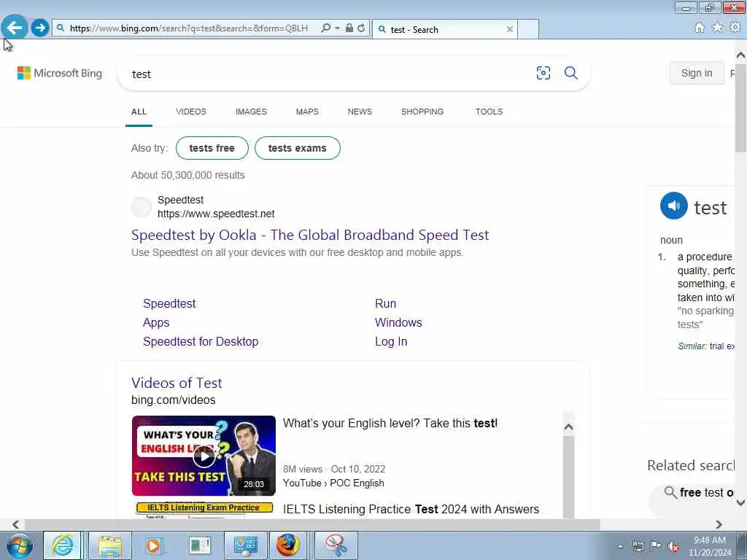The image size is (747, 560).
Task: Open Favorites with the star icon
Action: (717, 28)
